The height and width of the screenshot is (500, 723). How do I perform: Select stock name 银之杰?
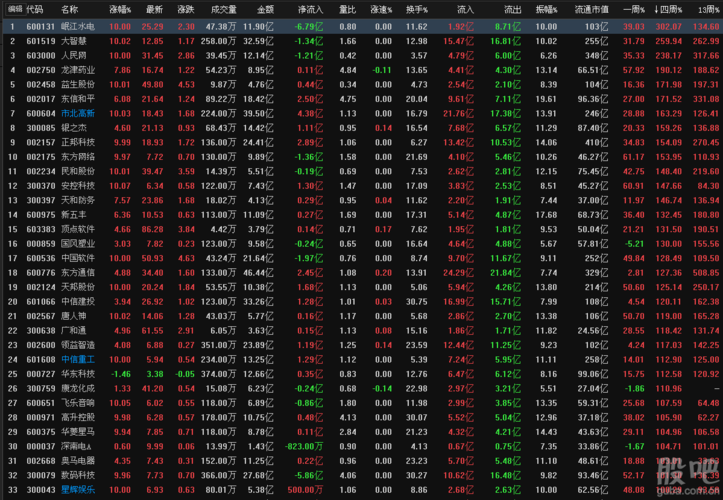click(74, 128)
